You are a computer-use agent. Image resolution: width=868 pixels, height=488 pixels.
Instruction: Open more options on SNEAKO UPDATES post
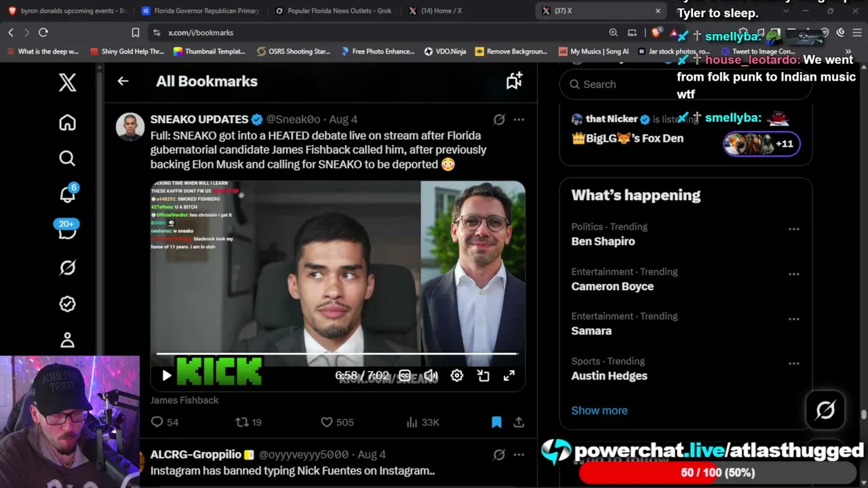pyautogui.click(x=519, y=119)
